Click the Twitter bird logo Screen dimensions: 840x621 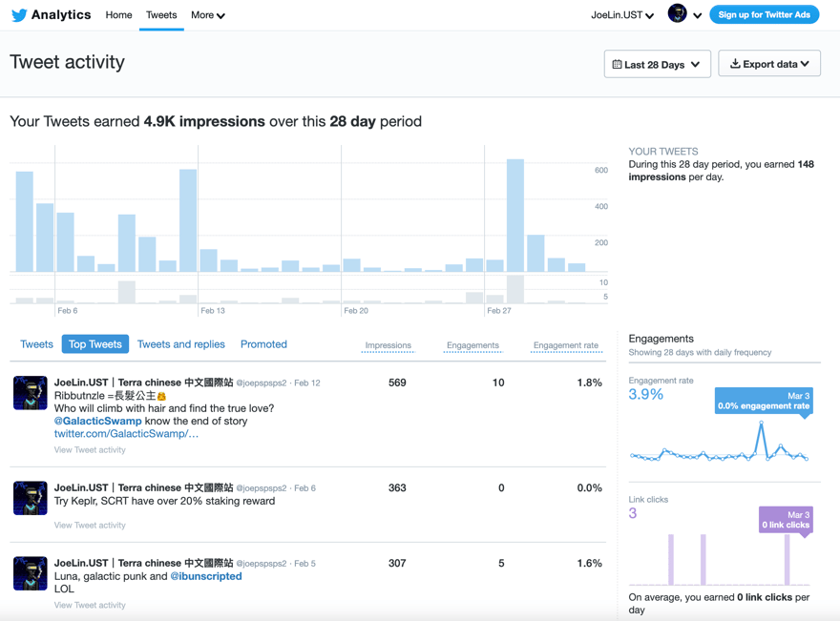[19, 15]
